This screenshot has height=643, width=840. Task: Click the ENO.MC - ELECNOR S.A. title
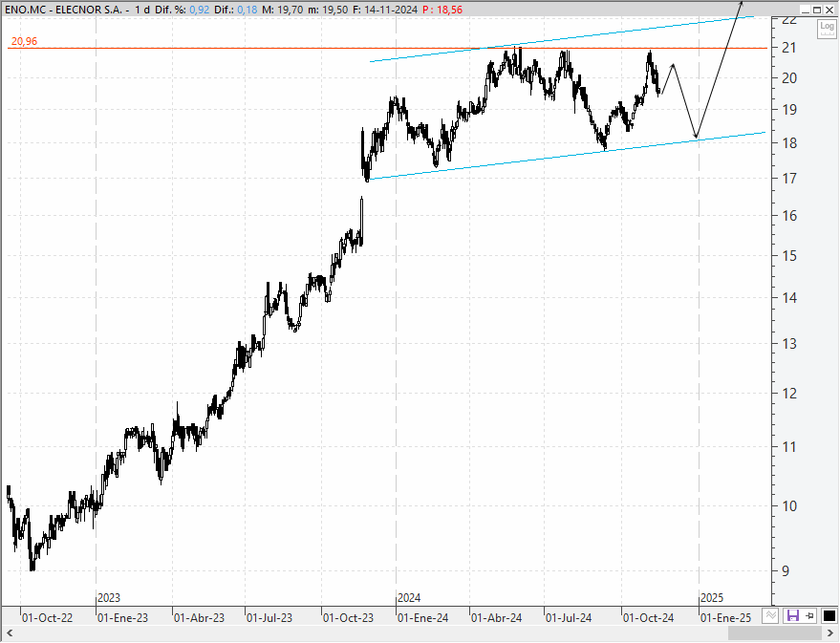point(63,10)
